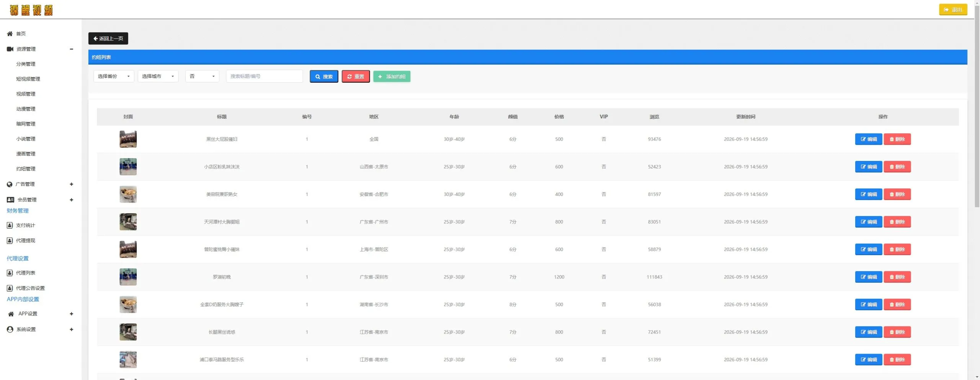Click the user icon beside 系统设置
Viewport: 980px width, 380px height.
pyautogui.click(x=10, y=329)
